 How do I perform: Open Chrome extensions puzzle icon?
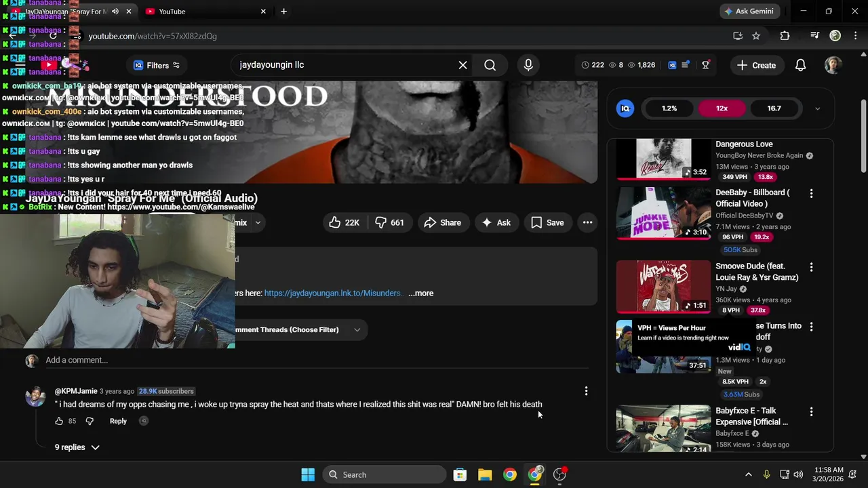(x=785, y=36)
